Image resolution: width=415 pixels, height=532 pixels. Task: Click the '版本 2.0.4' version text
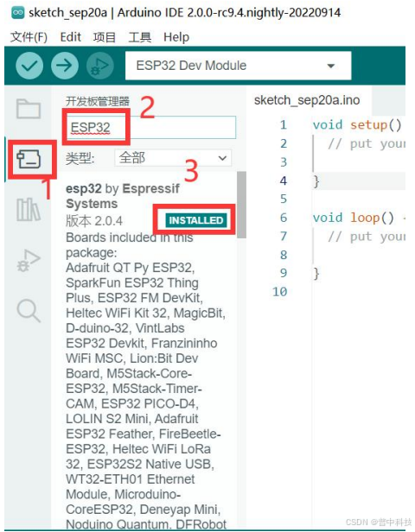pos(94,221)
